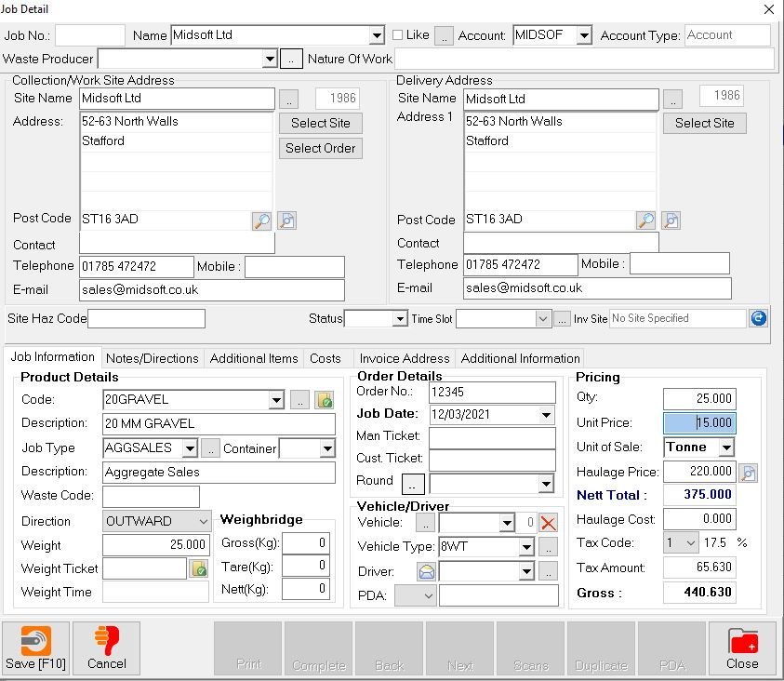
Task: Expand the Name dropdown showing Midsoft Ltd
Action: (x=377, y=35)
